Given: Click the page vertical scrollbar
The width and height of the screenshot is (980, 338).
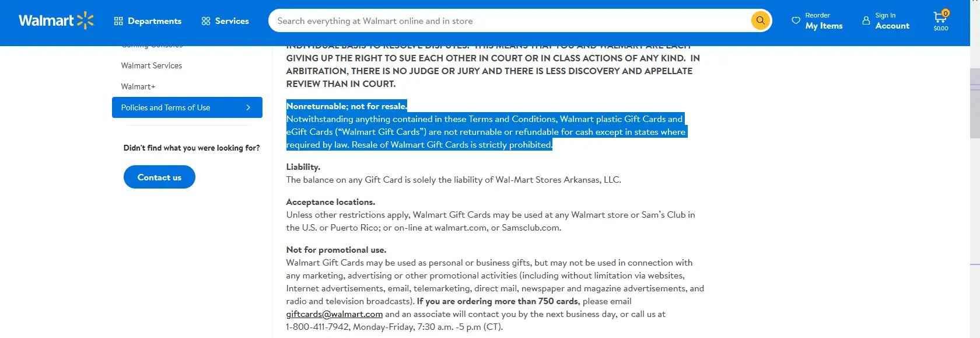Looking at the screenshot, I should point(975,105).
